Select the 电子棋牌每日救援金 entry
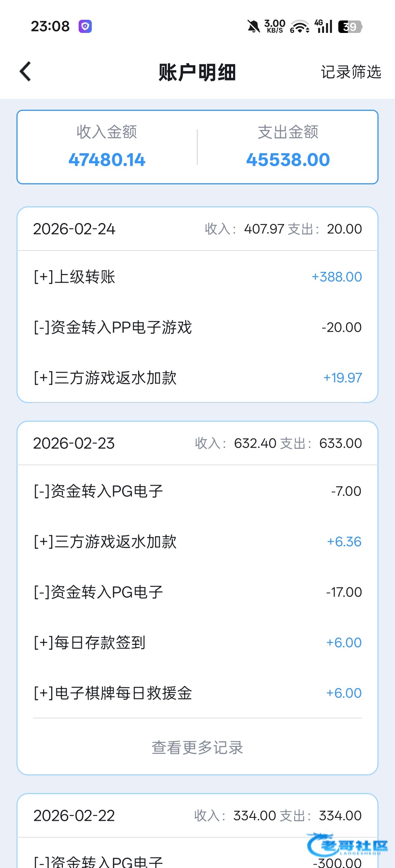The height and width of the screenshot is (868, 395). click(x=197, y=693)
